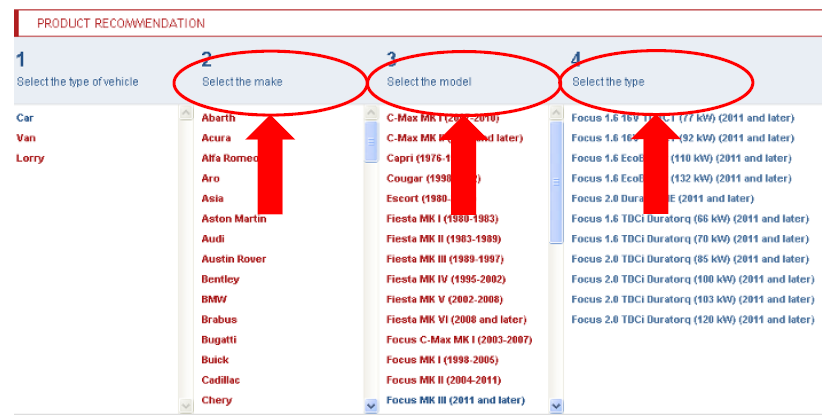The height and width of the screenshot is (420, 830).
Task: Select Austin Rover as the make
Action: pos(234,259)
